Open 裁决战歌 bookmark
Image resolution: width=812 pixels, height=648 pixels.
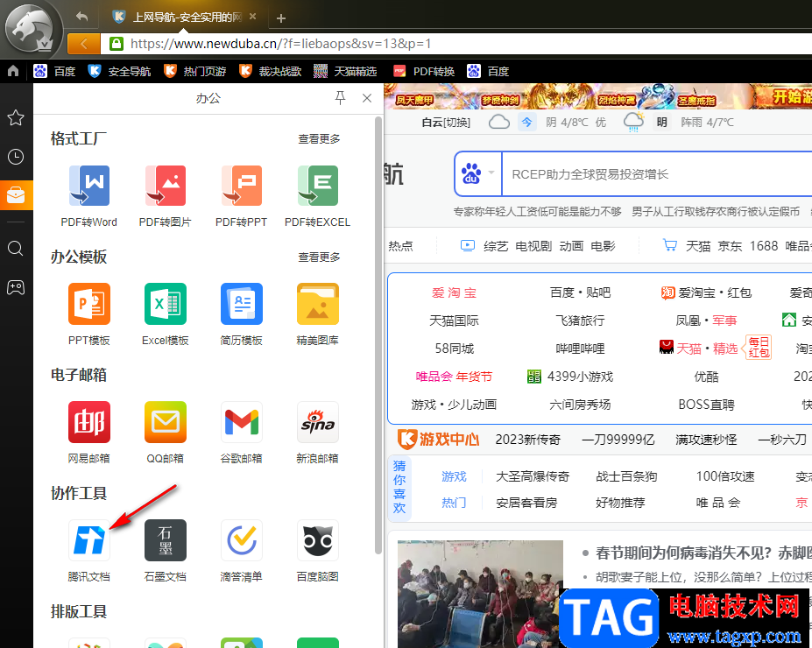click(x=271, y=71)
